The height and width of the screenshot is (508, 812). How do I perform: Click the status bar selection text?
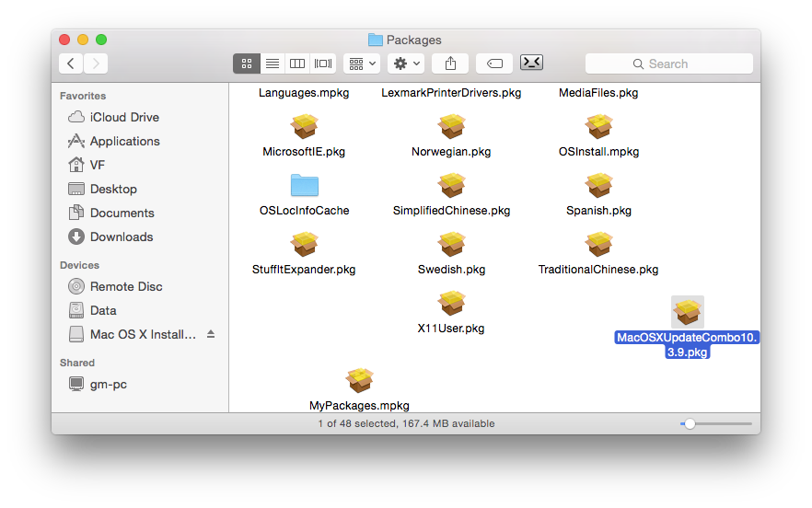406,423
